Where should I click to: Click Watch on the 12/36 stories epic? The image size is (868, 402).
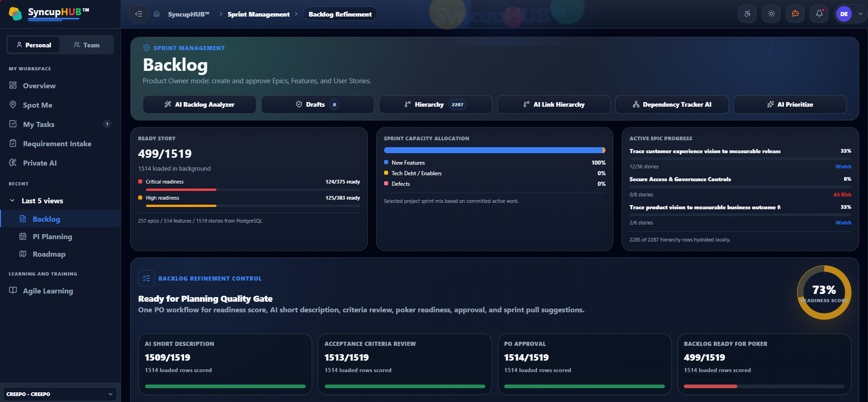click(843, 167)
